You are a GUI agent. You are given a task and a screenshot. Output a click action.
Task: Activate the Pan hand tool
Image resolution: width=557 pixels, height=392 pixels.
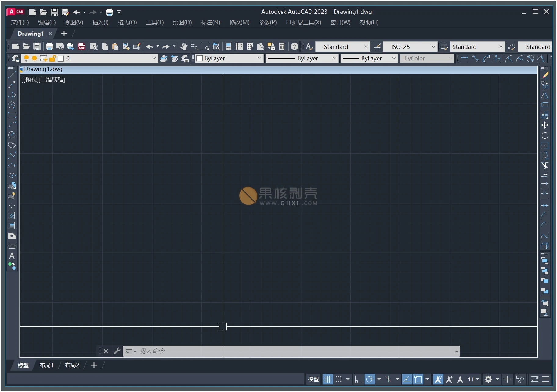tap(184, 47)
